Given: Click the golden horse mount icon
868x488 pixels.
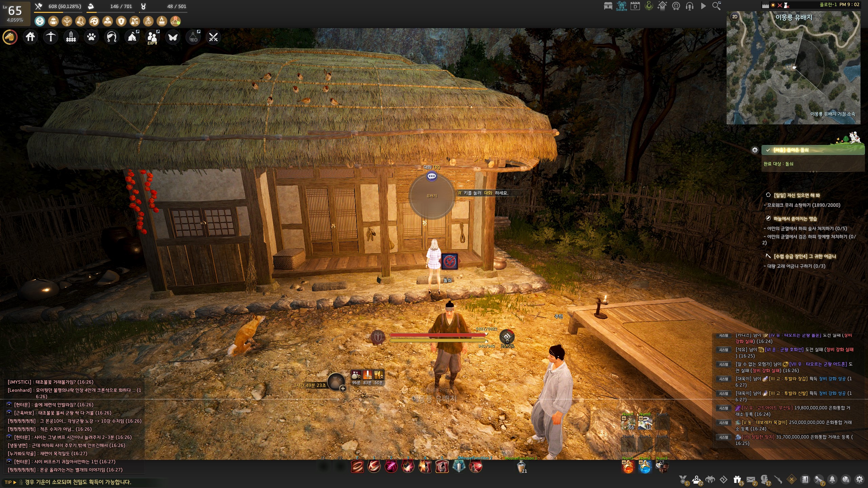Looking at the screenshot, I should 10,37.
